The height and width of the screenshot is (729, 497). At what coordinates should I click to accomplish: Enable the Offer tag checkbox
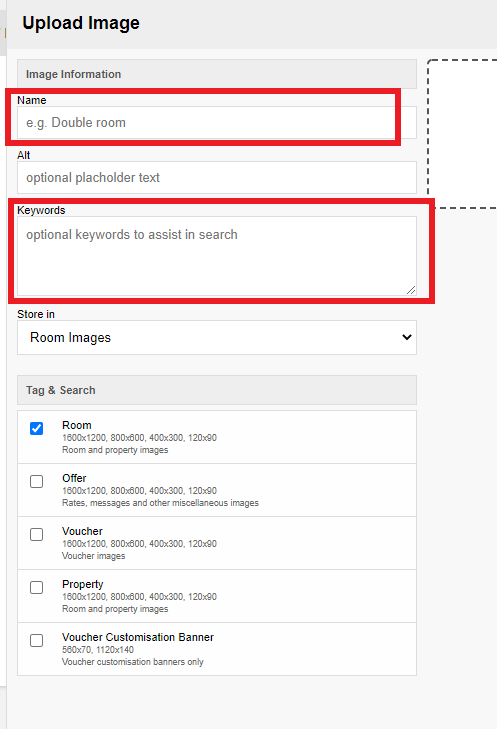36,481
